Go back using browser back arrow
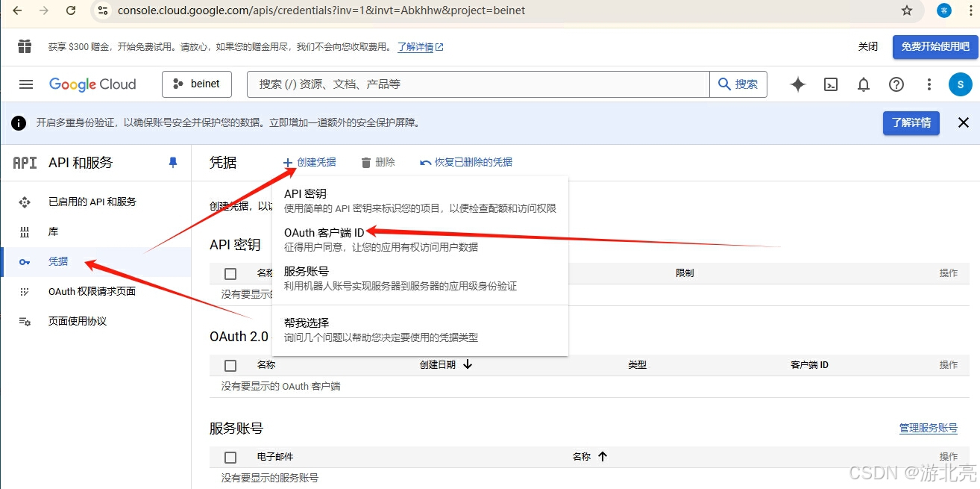Image resolution: width=980 pixels, height=489 pixels. coord(17,10)
